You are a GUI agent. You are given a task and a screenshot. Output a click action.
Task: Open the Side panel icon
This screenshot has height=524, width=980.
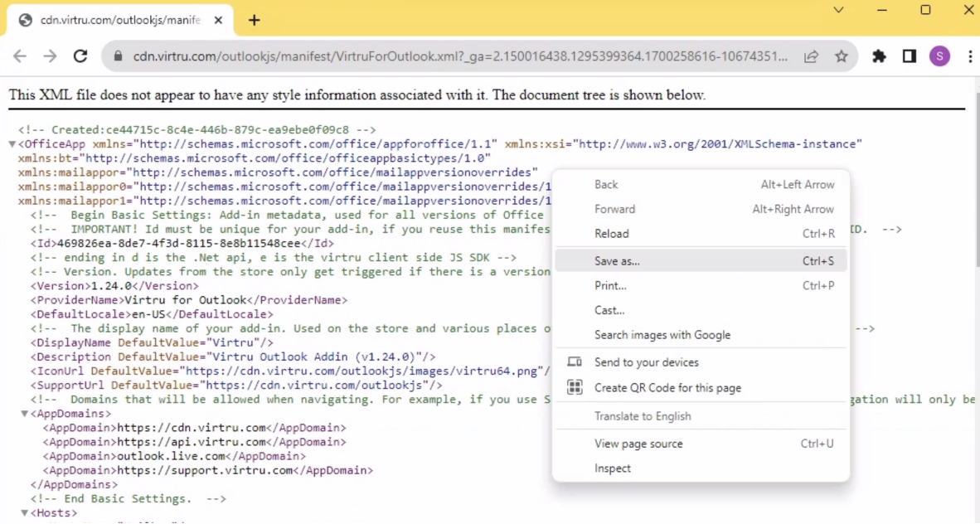point(909,56)
